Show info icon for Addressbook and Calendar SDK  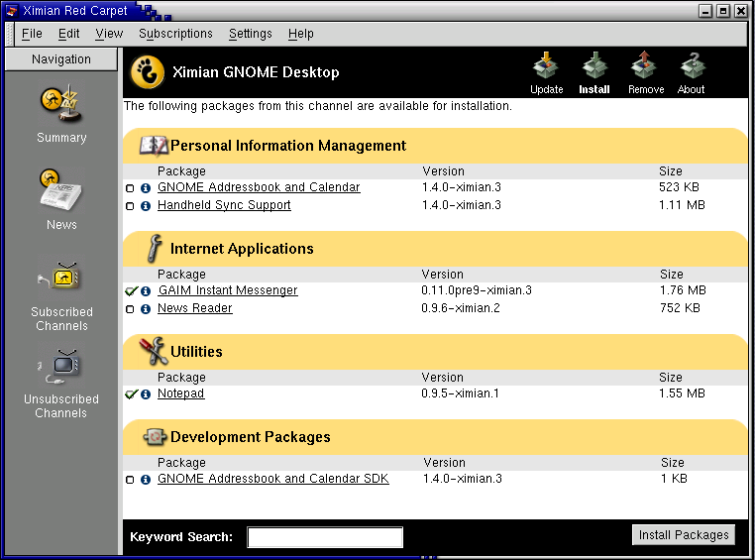[146, 480]
